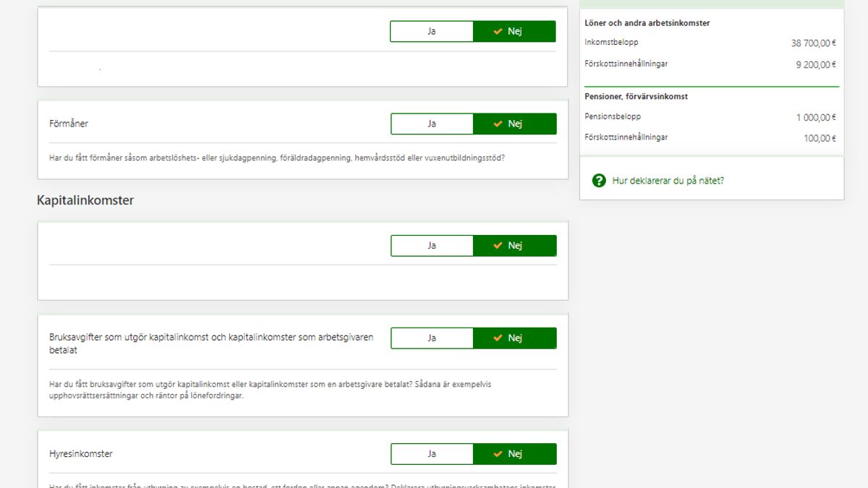Click the 'Pensioner, förvärvsinkomst' summary heading
Image resolution: width=868 pixels, height=488 pixels.
coord(636,96)
